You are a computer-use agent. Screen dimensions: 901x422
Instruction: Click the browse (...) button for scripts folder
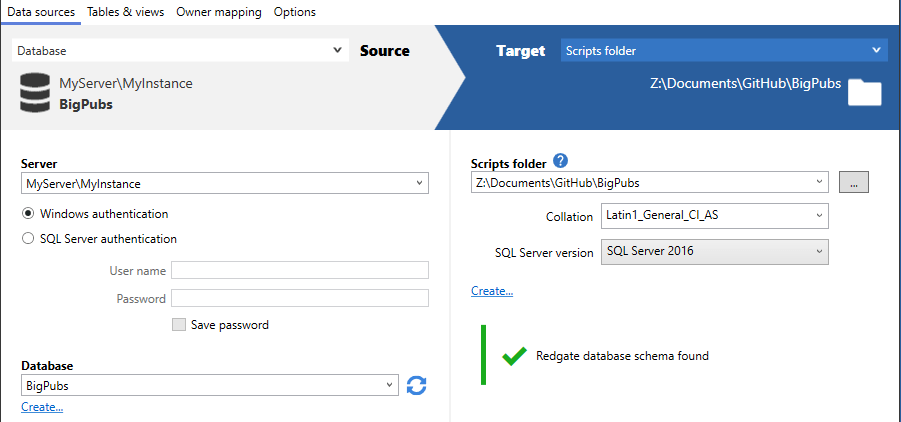click(854, 183)
